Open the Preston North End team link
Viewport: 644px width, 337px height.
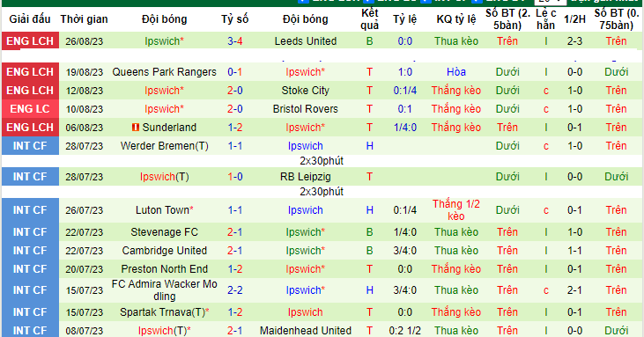click(x=164, y=269)
